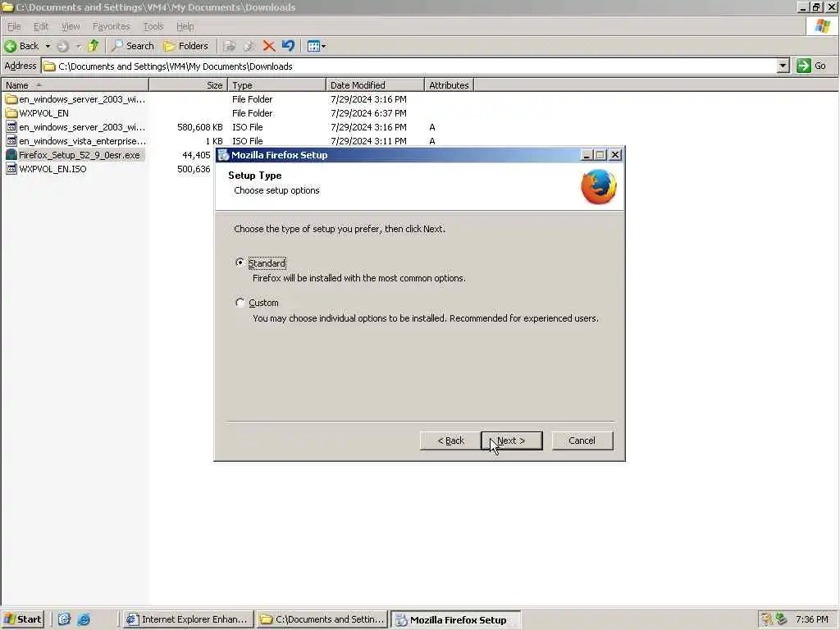Select the Custom setup radio button
840x630 pixels.
point(240,302)
